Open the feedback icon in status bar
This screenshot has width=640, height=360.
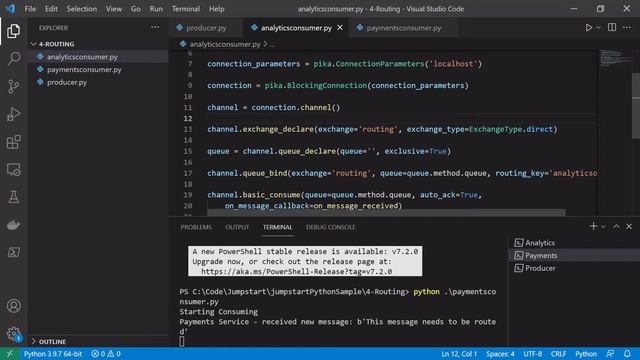coord(610,354)
